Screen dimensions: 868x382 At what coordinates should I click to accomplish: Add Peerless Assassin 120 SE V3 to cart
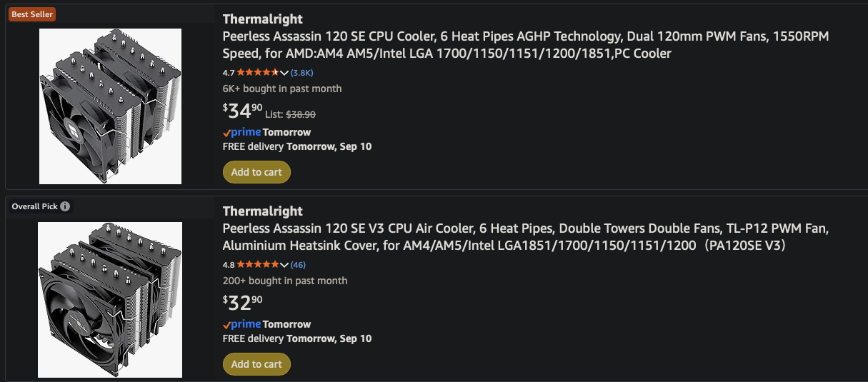pyautogui.click(x=256, y=363)
